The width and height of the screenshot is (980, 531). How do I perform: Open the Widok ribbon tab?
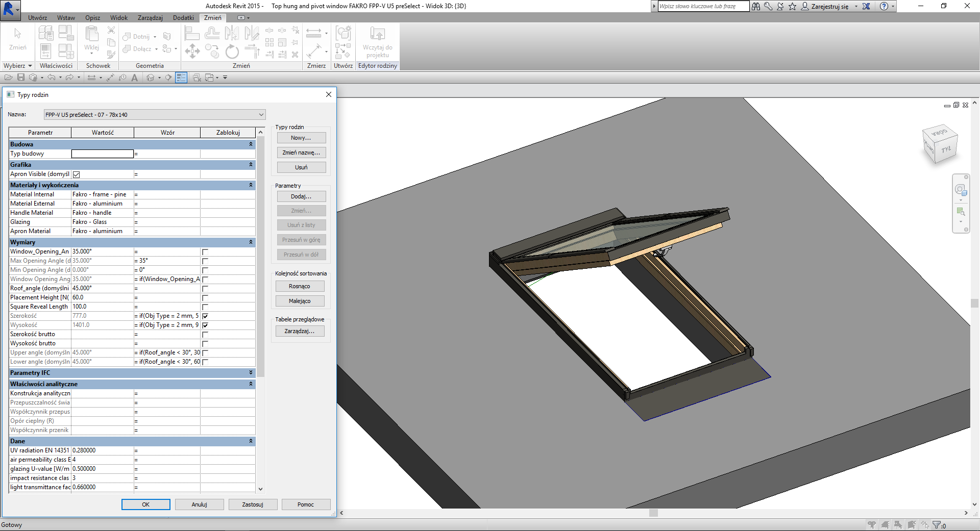pos(119,18)
